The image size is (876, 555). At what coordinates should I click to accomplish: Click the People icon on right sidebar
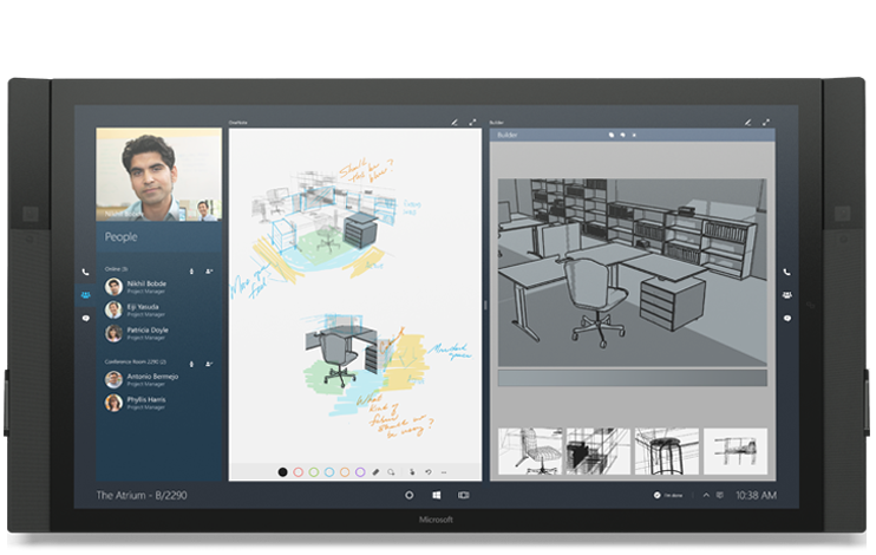(787, 295)
